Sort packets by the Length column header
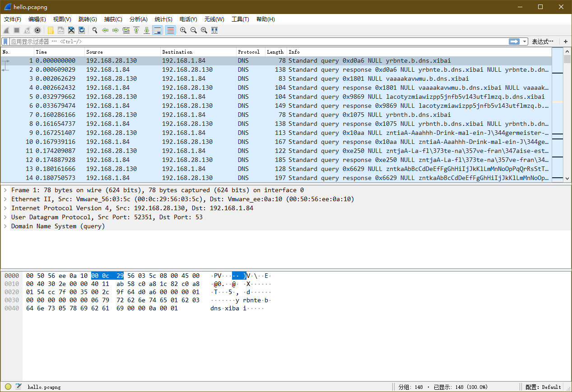Image resolution: width=572 pixels, height=392 pixels. 276,52
